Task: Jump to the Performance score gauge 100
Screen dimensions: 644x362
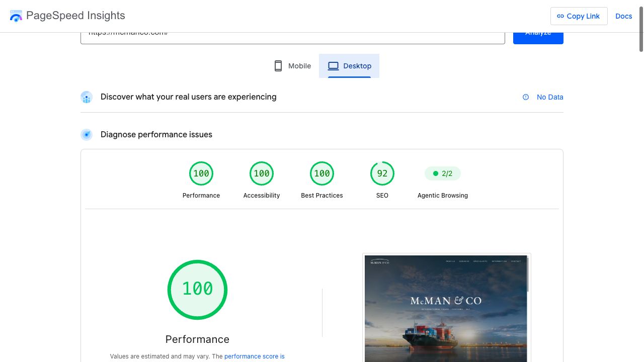Action: coord(201,173)
